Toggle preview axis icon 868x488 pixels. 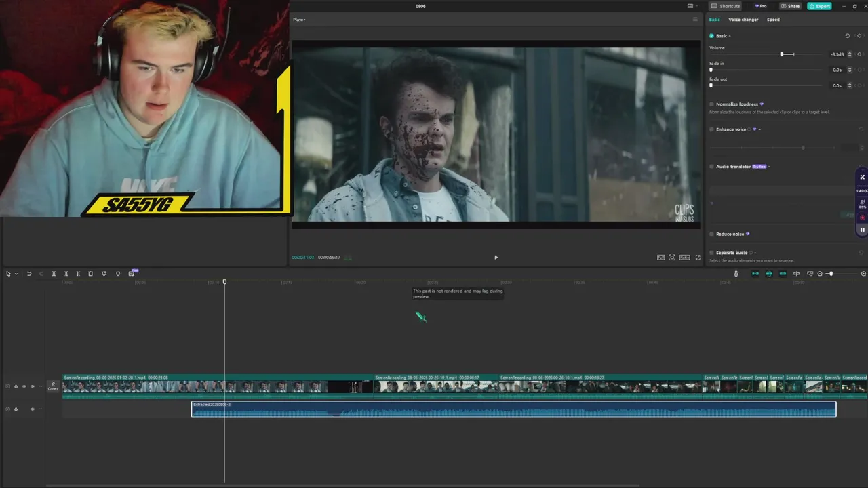[796, 274]
